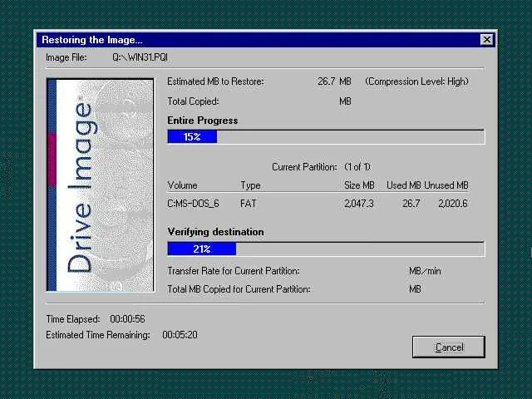Click the "Estimated Time Remaining:" label
532x399 pixels.
[98, 335]
